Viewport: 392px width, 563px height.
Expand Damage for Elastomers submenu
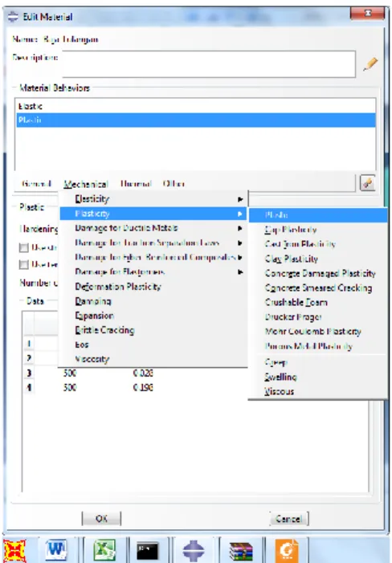tap(240, 272)
